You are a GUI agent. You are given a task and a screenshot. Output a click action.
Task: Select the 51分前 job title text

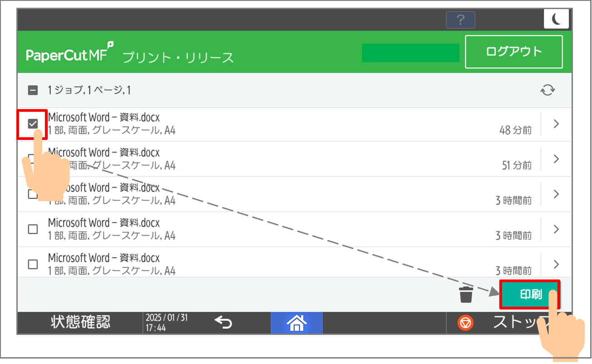pos(104,153)
